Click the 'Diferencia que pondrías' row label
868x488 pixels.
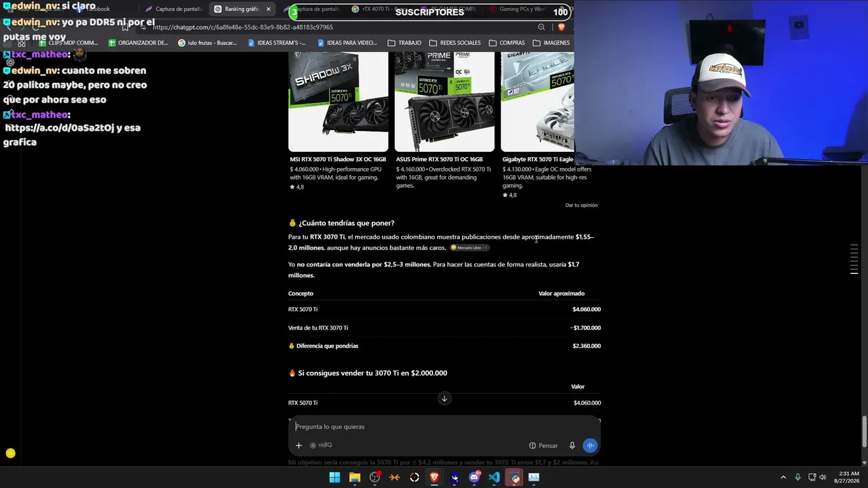[327, 346]
